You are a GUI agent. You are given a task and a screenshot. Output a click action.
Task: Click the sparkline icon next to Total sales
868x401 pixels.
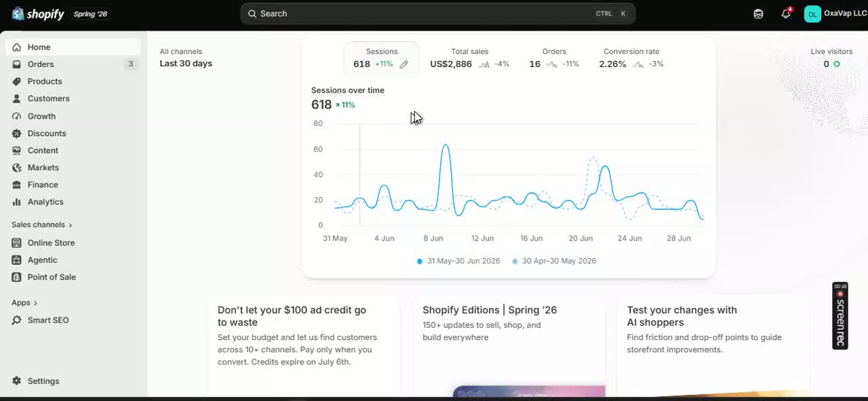click(484, 64)
